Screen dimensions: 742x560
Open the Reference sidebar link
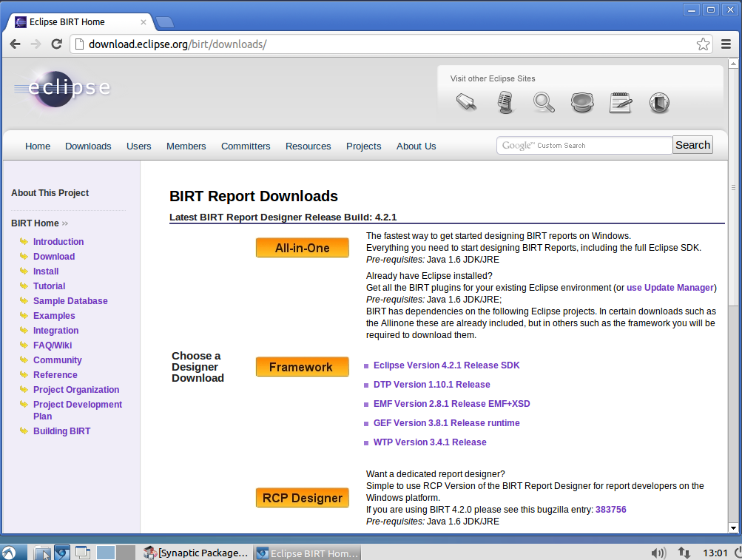coord(55,374)
